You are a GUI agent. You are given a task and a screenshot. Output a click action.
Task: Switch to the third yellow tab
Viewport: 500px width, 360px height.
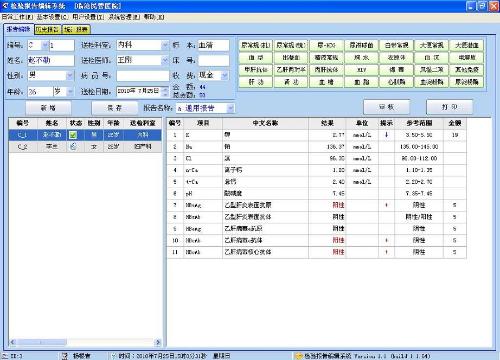(x=76, y=30)
